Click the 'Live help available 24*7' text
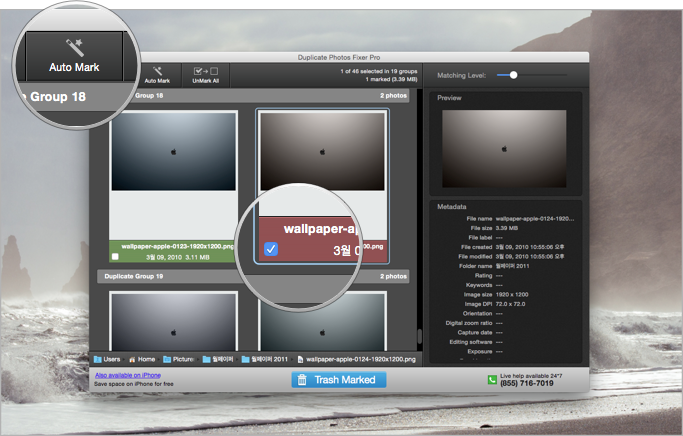 (531, 375)
